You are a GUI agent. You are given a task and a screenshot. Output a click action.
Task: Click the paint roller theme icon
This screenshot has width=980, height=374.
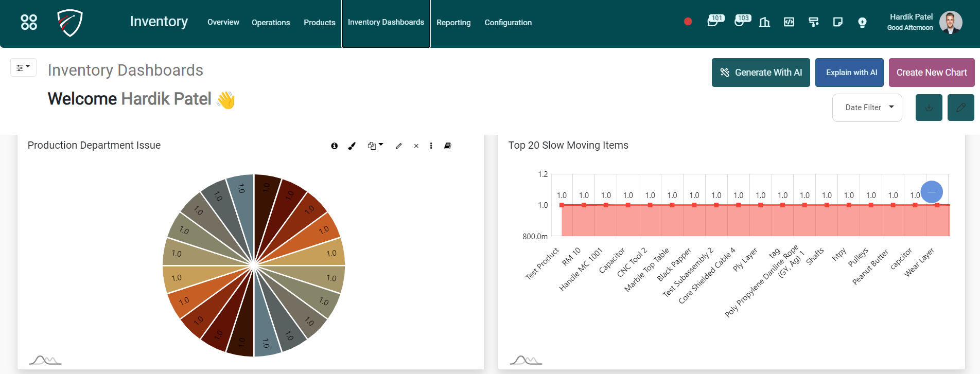814,22
